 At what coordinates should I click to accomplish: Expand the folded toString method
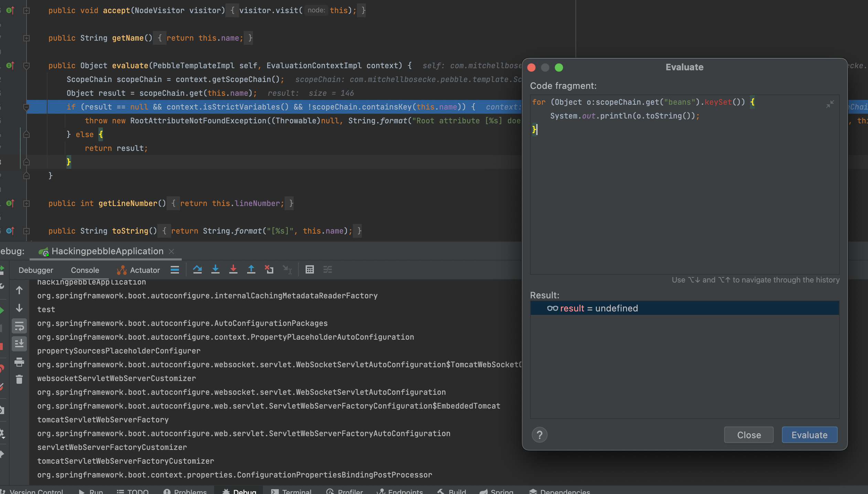click(27, 231)
